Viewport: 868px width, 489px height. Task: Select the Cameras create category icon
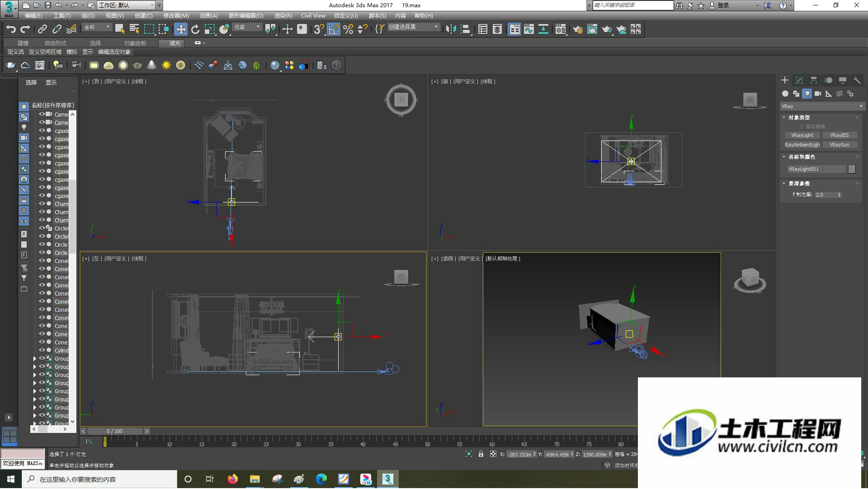click(818, 94)
